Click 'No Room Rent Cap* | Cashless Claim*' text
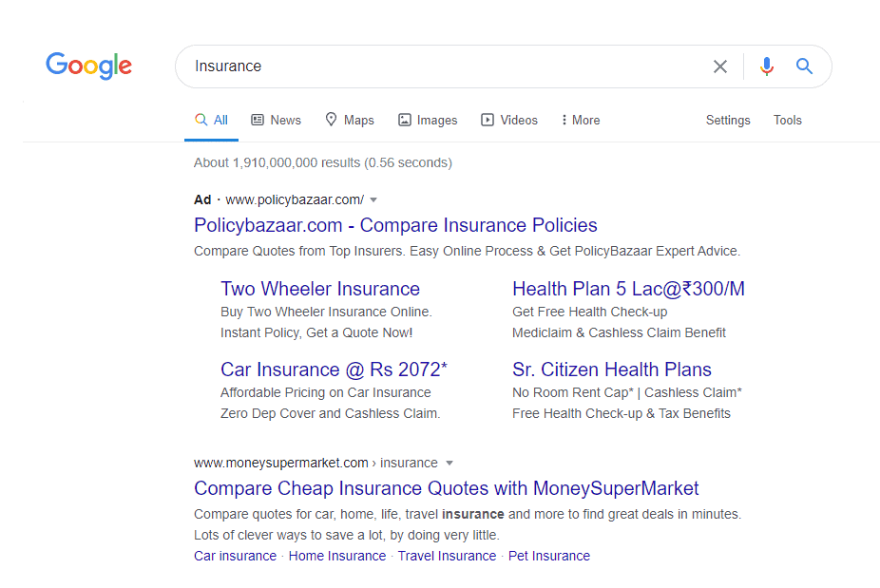 627,392
